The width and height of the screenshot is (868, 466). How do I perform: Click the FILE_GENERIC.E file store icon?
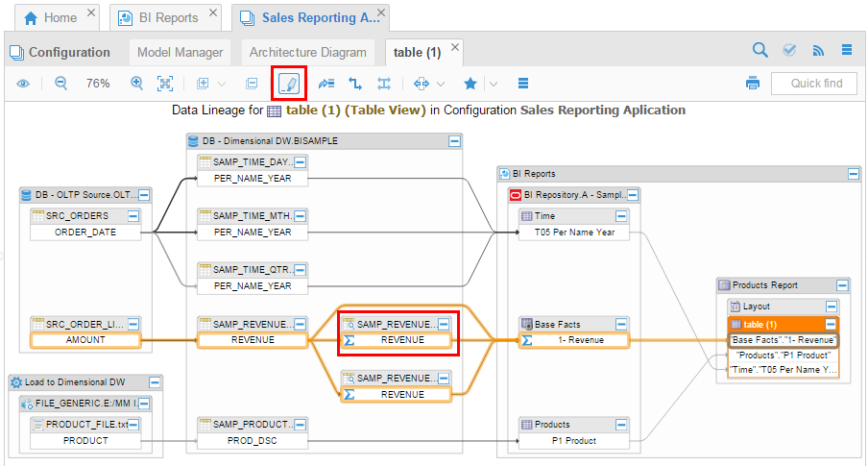27,404
